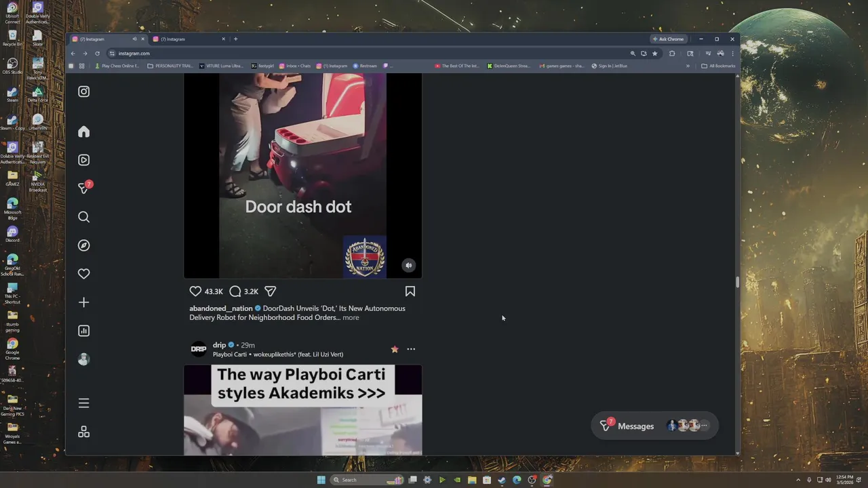Open Play Chess Online bookmark
The image size is (868, 488).
pyautogui.click(x=117, y=66)
